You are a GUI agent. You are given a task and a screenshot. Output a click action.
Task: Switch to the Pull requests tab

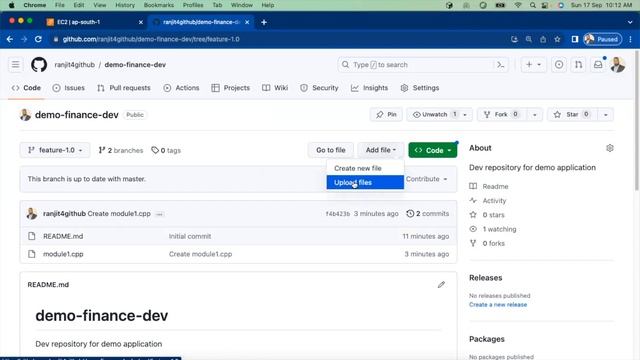(x=124, y=88)
